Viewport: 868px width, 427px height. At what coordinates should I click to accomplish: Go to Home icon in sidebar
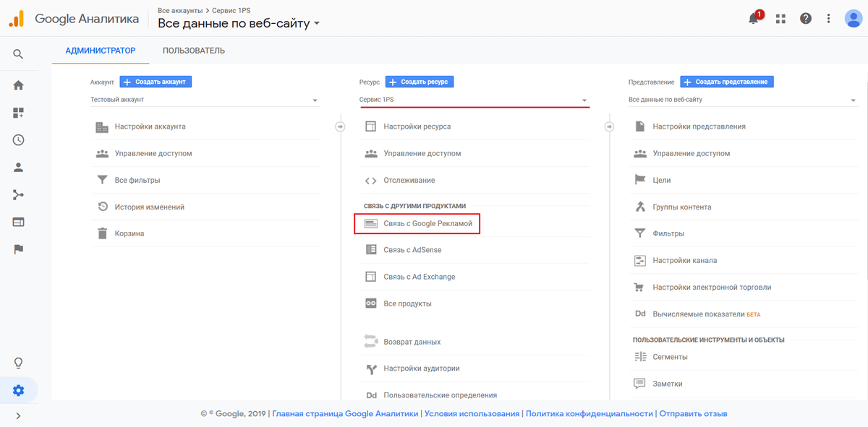pos(18,85)
